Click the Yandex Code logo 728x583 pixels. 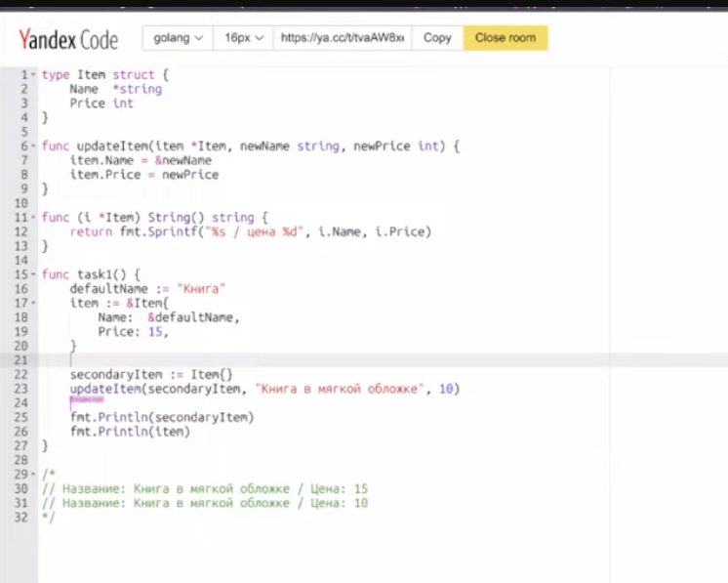68,39
